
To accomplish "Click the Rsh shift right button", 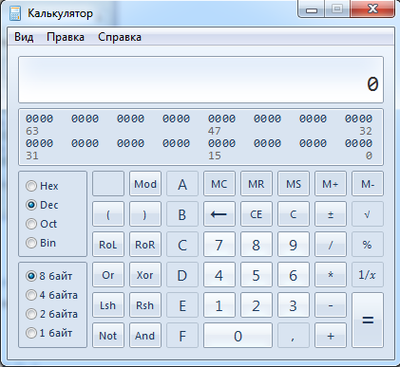I will pyautogui.click(x=145, y=305).
